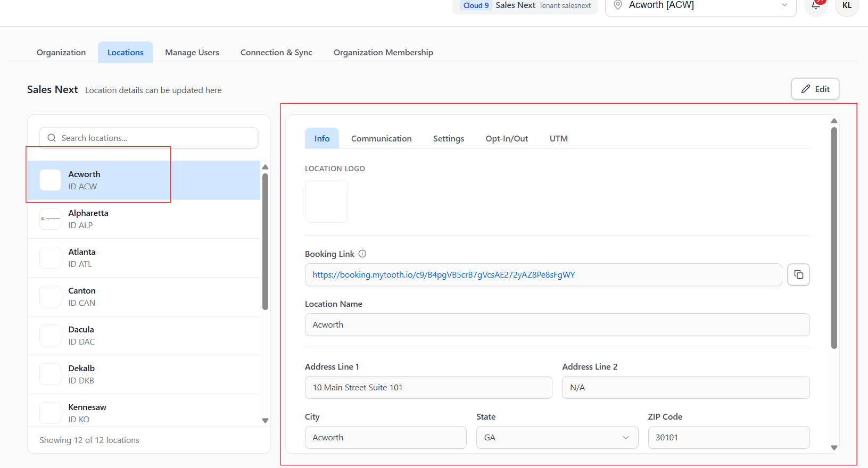Click the Dacula location logo thumbnail
This screenshot has width=868, height=468.
[x=51, y=336]
